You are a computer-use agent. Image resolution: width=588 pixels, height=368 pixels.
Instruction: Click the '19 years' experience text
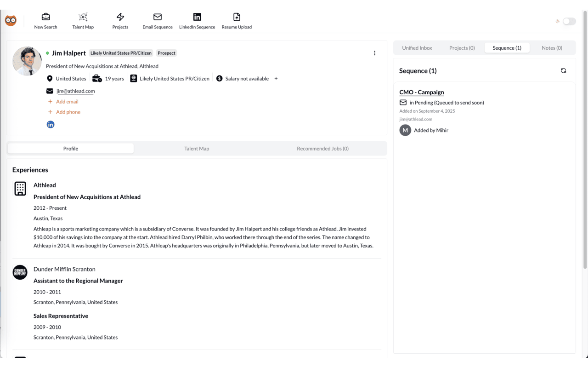114,79
